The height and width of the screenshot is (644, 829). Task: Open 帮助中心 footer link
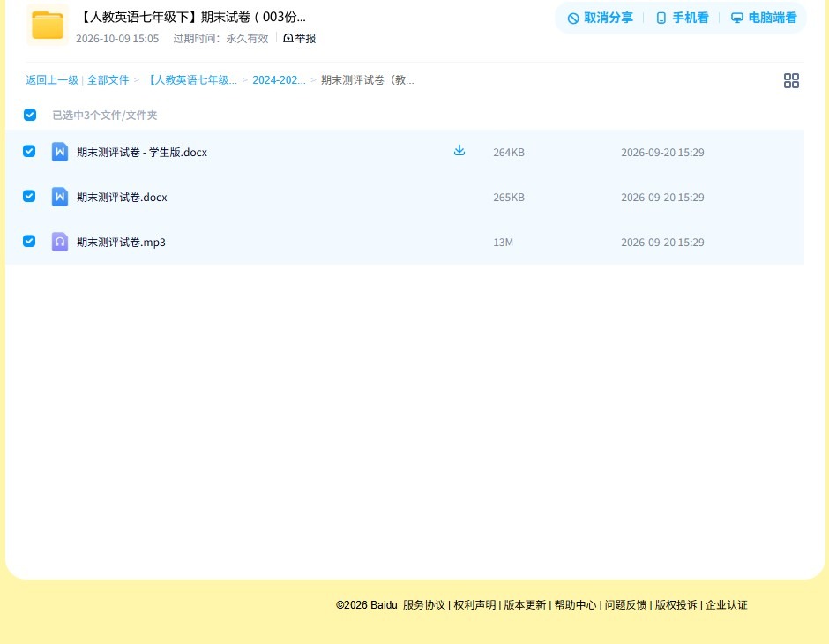click(x=575, y=605)
